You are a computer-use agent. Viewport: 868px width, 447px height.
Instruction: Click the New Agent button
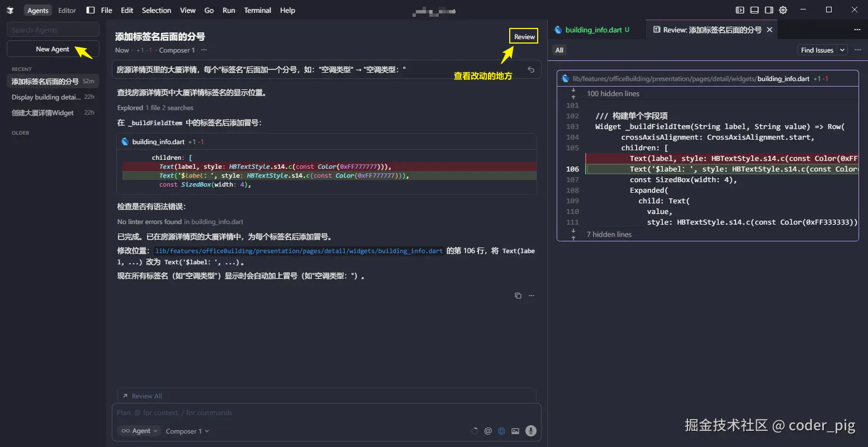[x=53, y=49]
